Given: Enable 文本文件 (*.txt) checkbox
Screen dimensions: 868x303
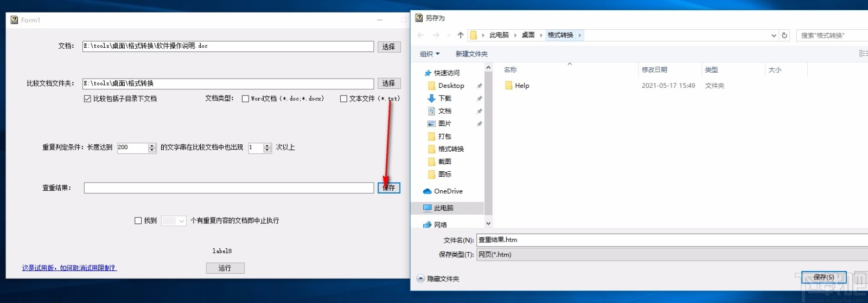Looking at the screenshot, I should [x=343, y=99].
